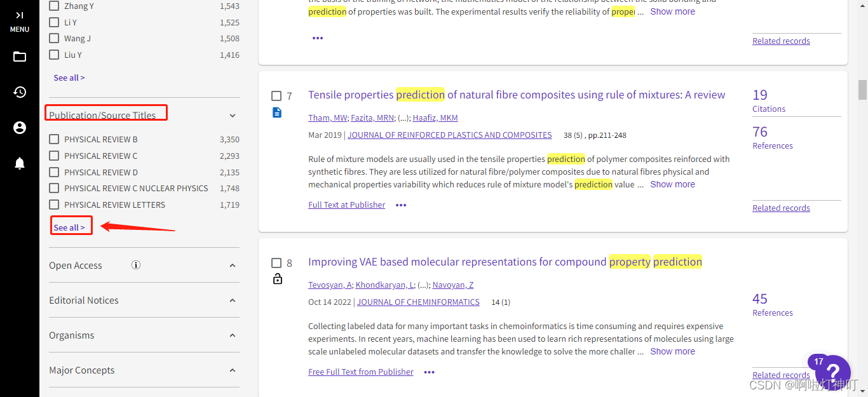Screen dimensions: 868x397
Task: Check the PHYSICAL REVIEW B checkbox
Action: coord(54,139)
